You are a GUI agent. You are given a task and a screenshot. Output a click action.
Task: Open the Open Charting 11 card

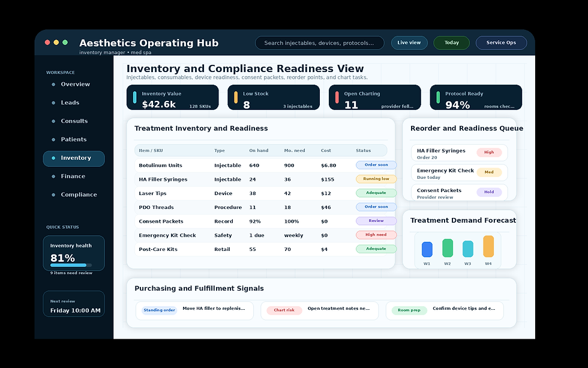pos(374,97)
